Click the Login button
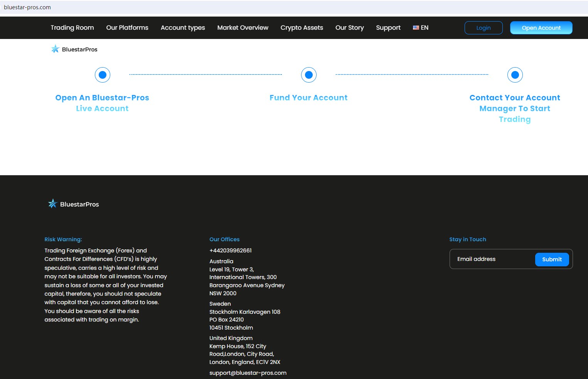This screenshot has height=379, width=588. (x=484, y=28)
